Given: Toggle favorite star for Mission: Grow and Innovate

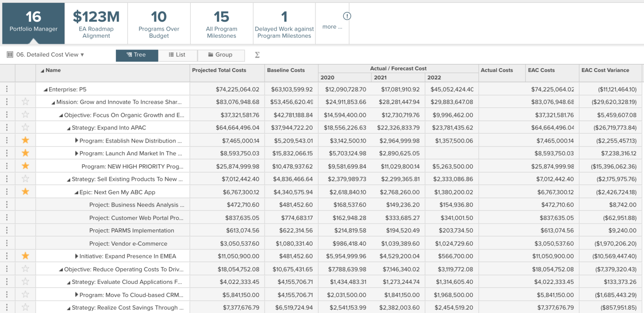Looking at the screenshot, I should pos(25,102).
